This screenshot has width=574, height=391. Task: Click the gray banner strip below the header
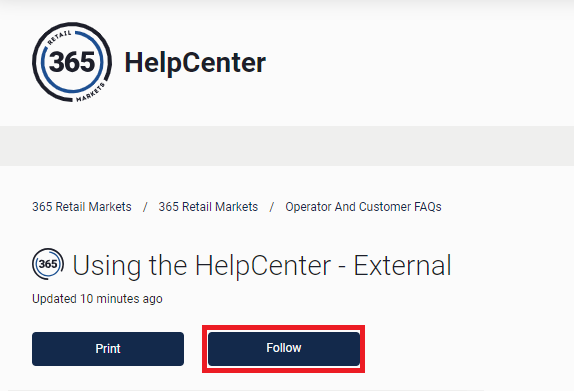(287, 146)
